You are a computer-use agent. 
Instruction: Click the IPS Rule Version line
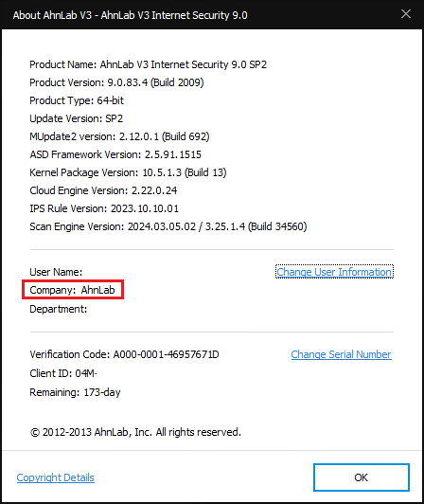pos(104,208)
